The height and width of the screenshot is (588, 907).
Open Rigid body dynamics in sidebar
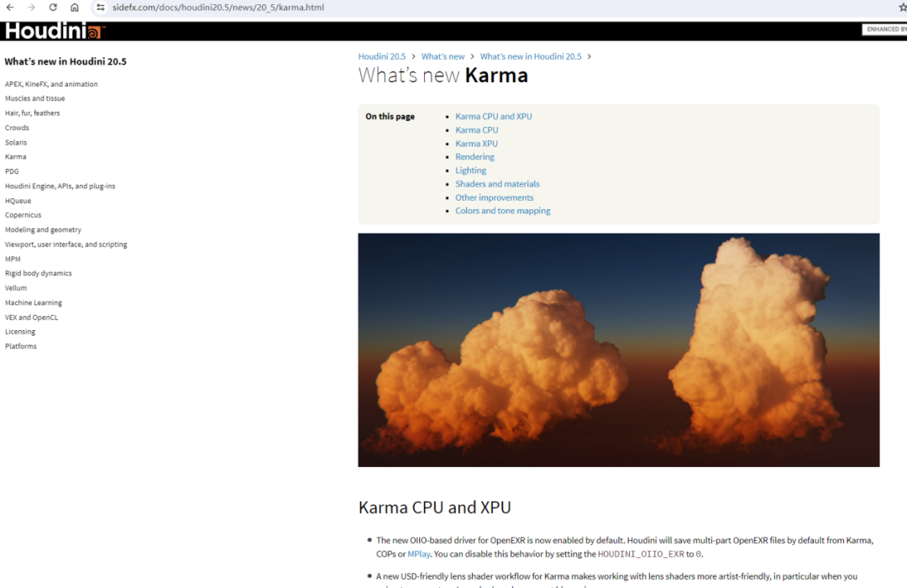pos(38,273)
